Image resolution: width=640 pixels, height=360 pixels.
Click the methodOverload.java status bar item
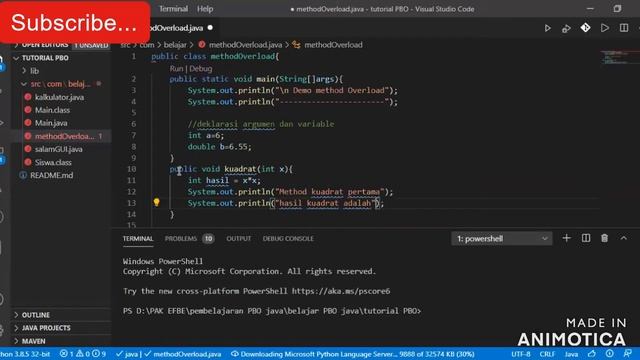point(182,354)
